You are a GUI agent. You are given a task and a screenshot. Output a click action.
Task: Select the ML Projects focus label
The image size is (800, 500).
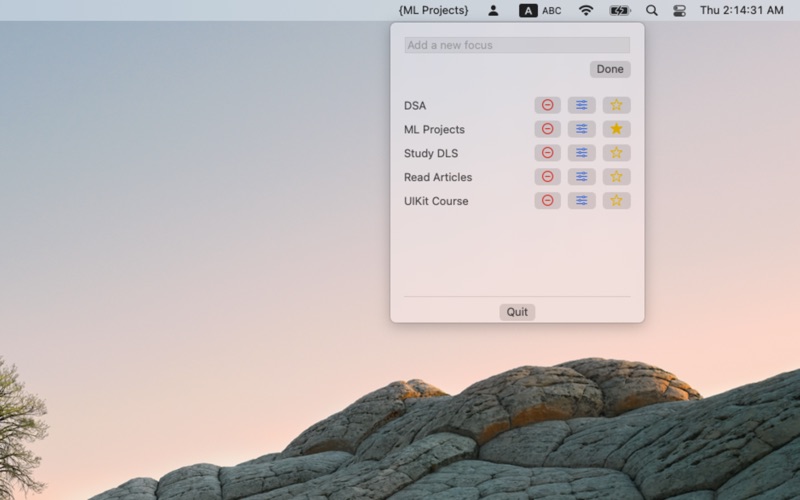[434, 130]
